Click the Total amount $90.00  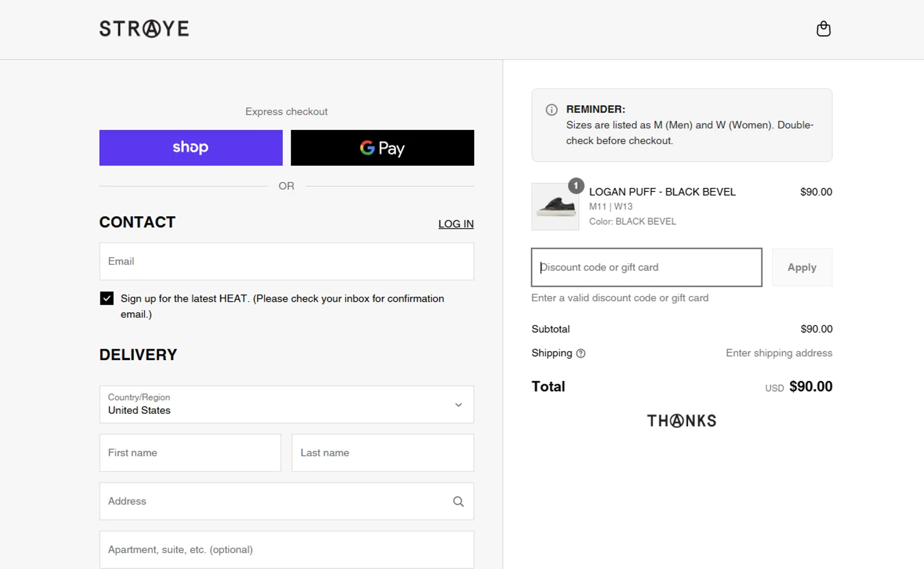click(x=811, y=387)
